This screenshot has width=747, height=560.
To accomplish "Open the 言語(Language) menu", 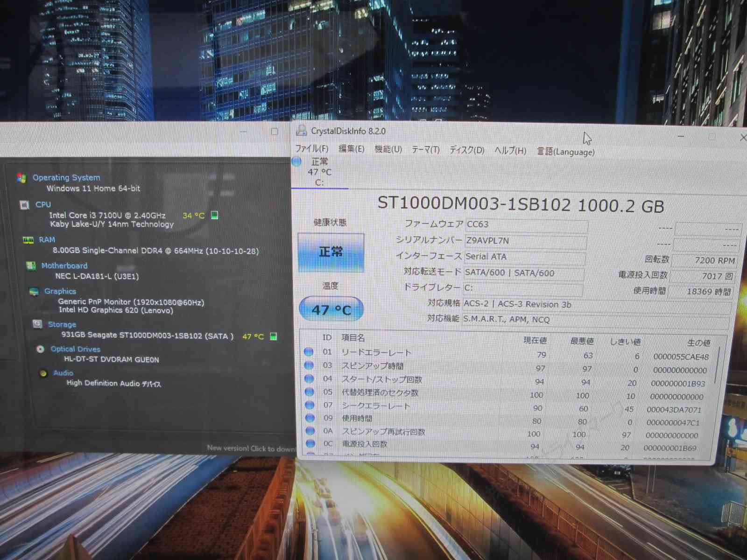I will click(566, 152).
